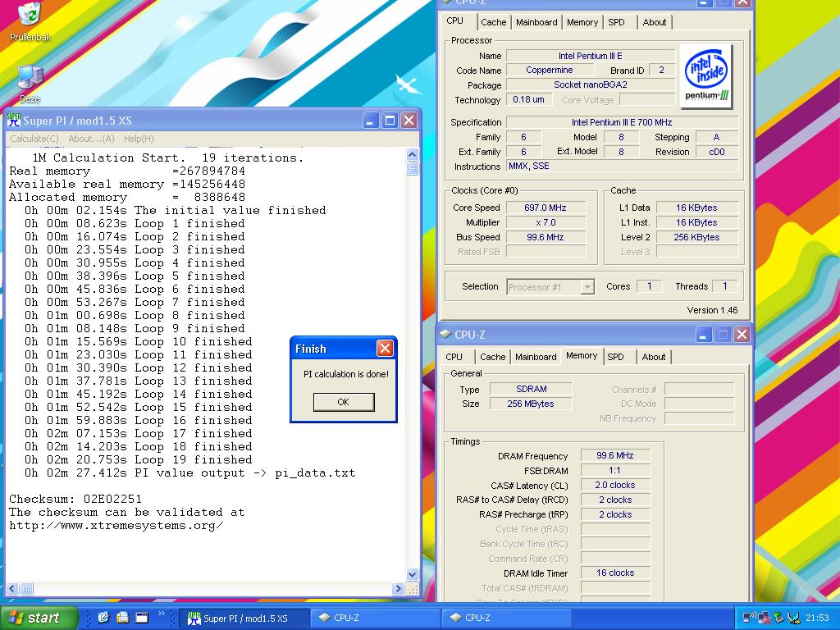
Task: Click the Intel Inside Pentium III logo
Action: tap(706, 75)
